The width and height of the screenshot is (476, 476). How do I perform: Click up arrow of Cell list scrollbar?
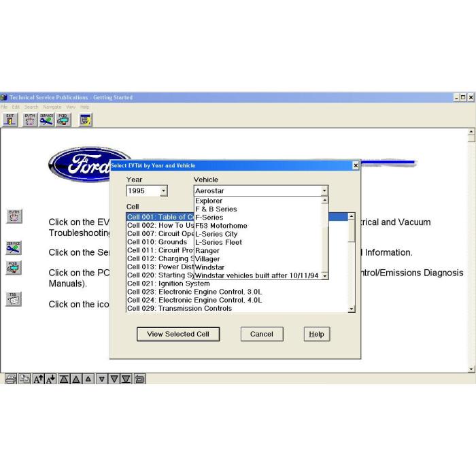tap(352, 216)
